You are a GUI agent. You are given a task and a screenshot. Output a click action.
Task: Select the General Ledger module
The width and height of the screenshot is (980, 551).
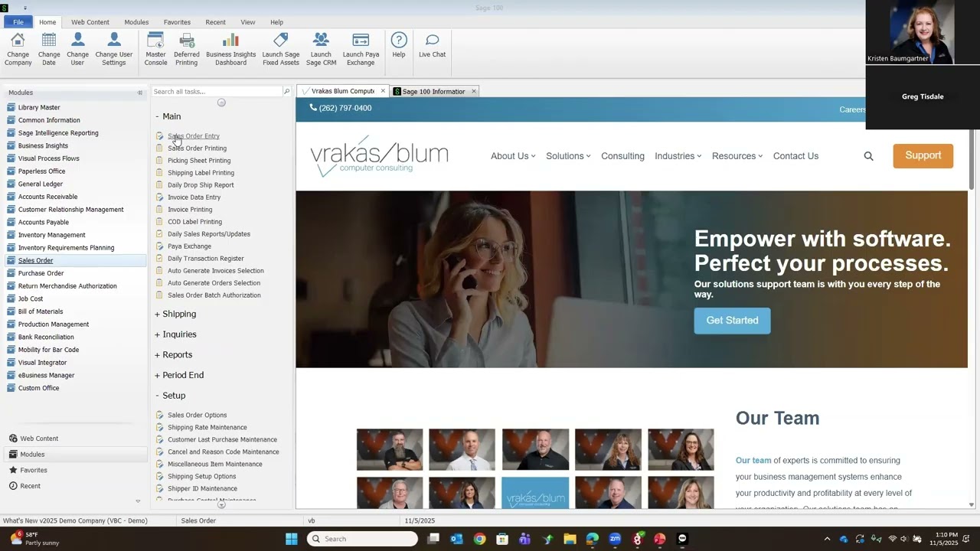pos(41,184)
